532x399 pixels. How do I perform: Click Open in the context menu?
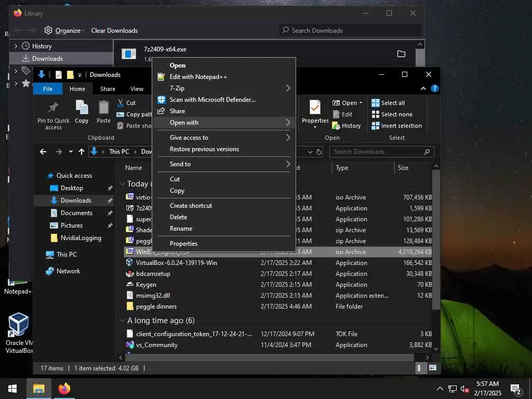(178, 65)
